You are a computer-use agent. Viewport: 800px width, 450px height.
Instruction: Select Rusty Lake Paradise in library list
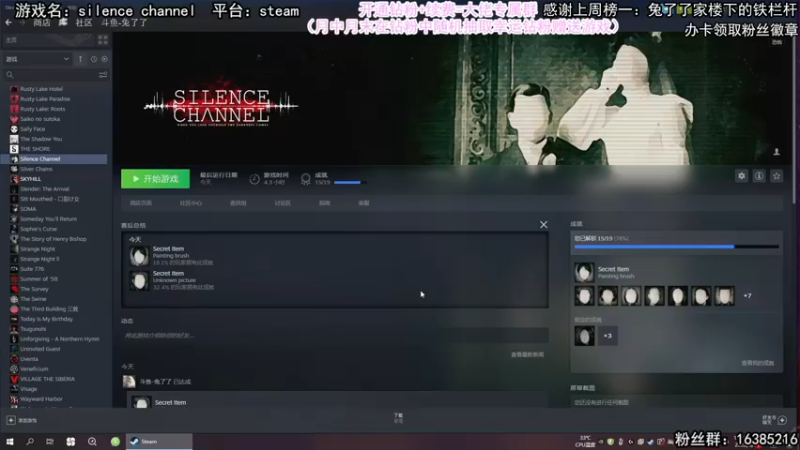(x=45, y=99)
